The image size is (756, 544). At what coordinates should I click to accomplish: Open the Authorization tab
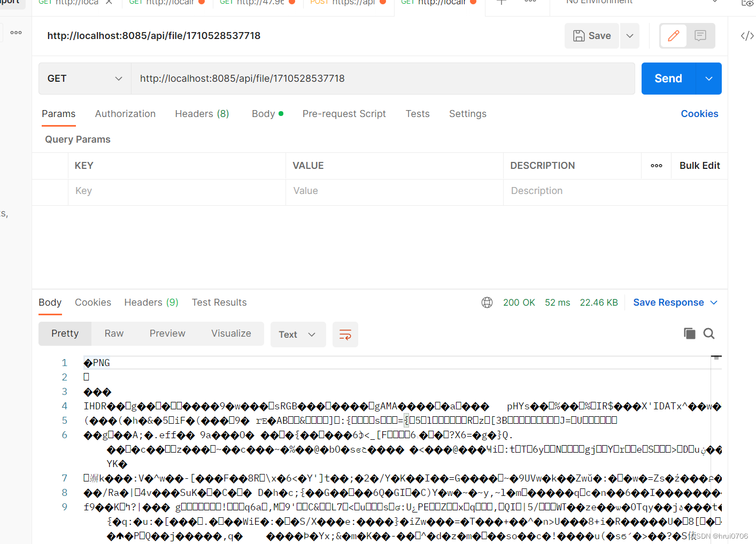coord(125,114)
